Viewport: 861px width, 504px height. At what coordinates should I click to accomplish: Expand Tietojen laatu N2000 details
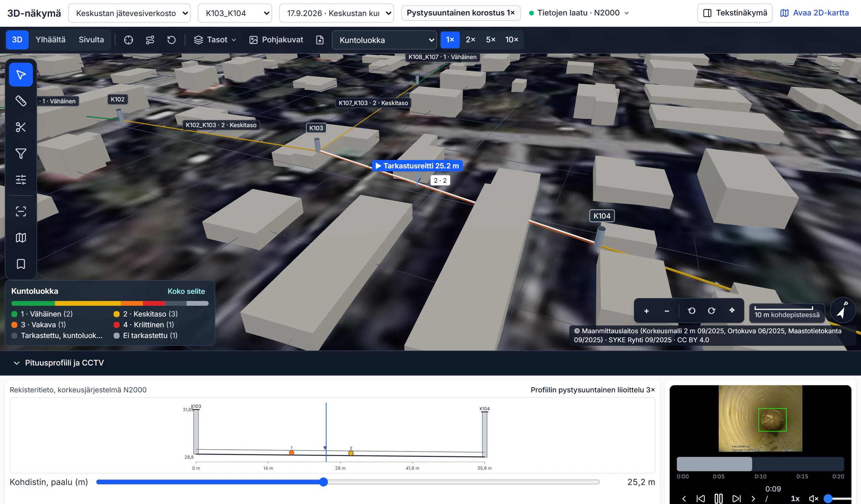[x=579, y=13]
